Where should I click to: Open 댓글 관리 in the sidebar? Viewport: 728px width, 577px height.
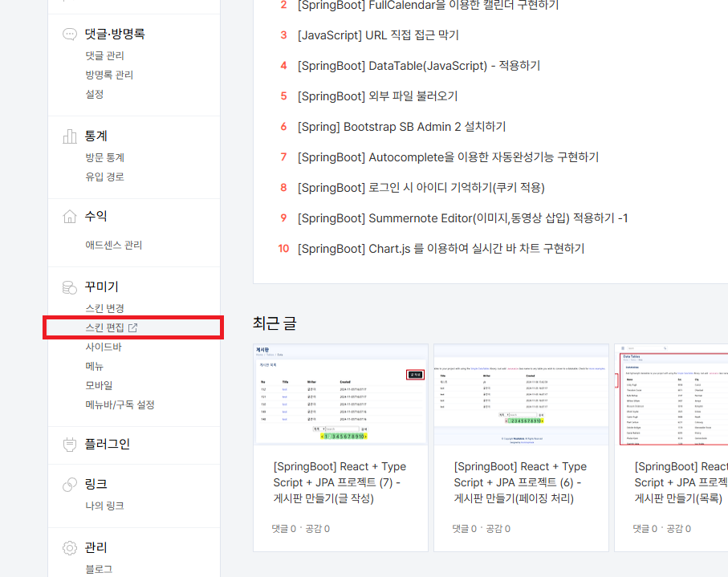(x=105, y=55)
